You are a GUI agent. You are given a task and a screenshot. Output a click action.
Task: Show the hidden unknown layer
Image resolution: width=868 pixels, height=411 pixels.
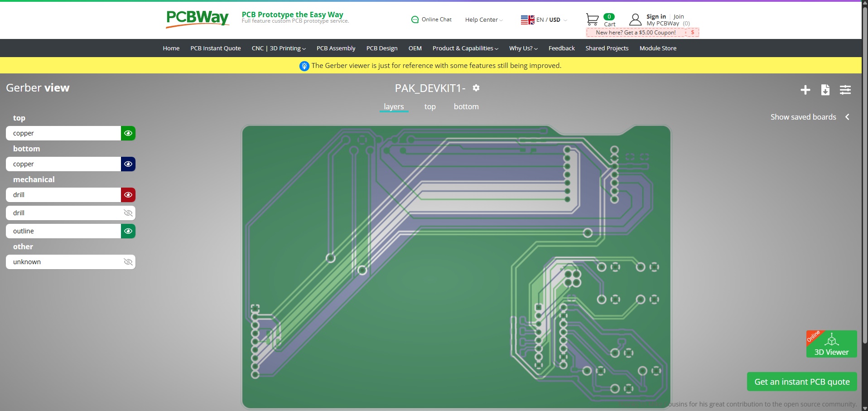pos(128,262)
